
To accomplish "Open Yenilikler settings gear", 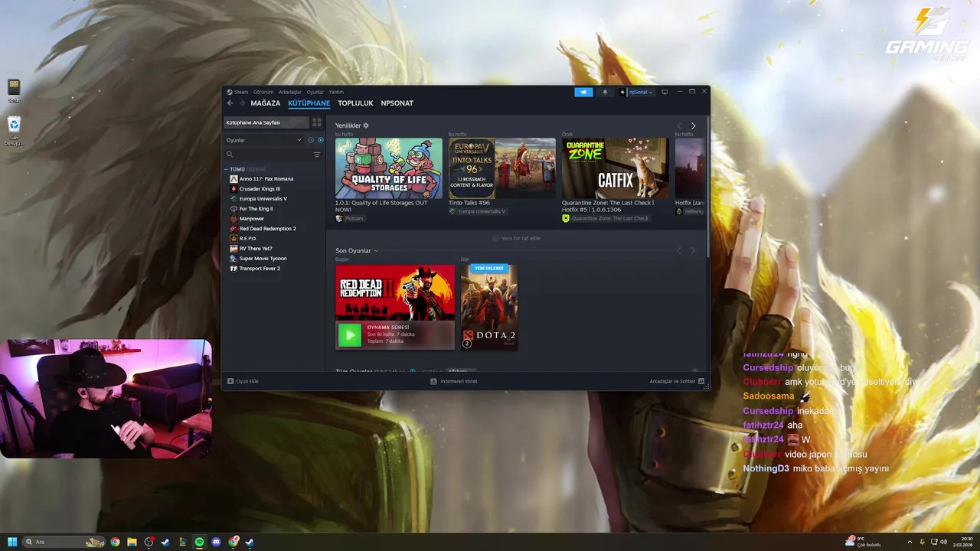I will (x=366, y=126).
